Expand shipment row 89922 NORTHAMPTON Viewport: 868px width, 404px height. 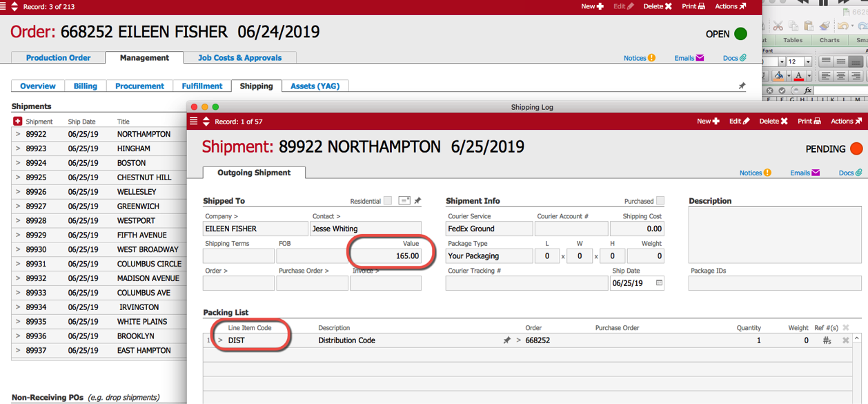18,135
